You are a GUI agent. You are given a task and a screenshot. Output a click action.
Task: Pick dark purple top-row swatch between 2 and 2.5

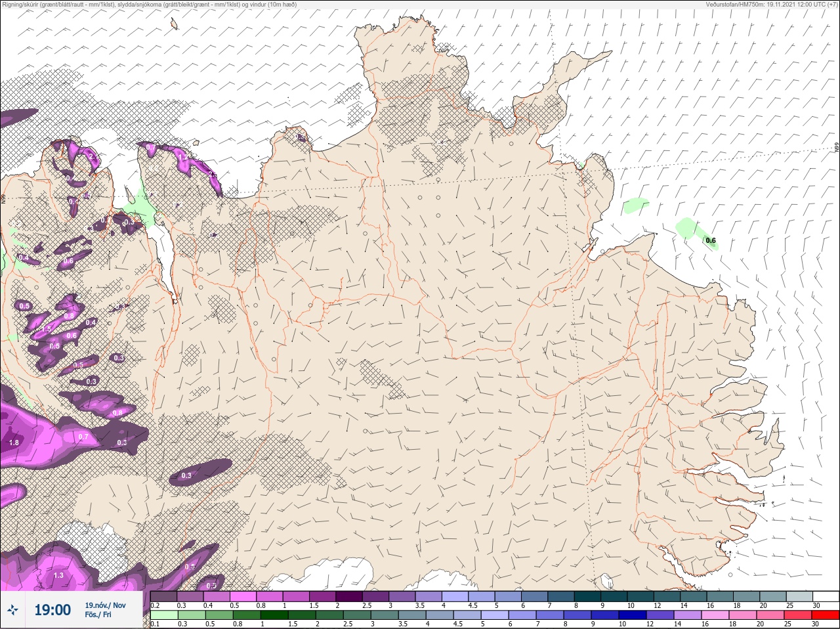coord(350,596)
